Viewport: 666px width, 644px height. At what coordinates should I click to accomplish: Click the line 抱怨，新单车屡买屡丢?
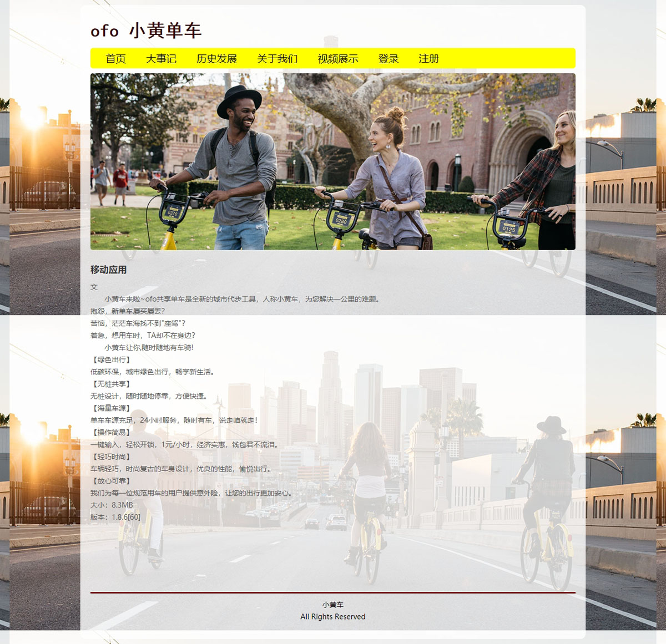click(128, 311)
